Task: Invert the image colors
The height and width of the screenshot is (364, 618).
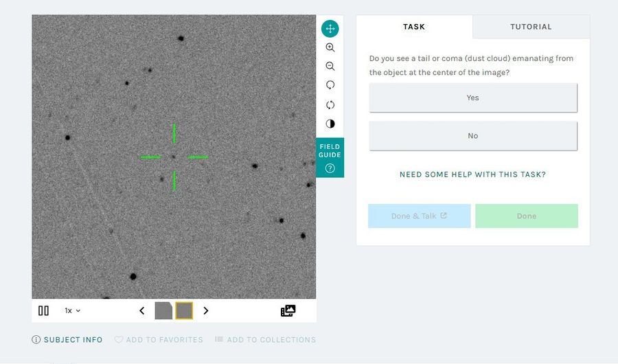Action: click(330, 124)
